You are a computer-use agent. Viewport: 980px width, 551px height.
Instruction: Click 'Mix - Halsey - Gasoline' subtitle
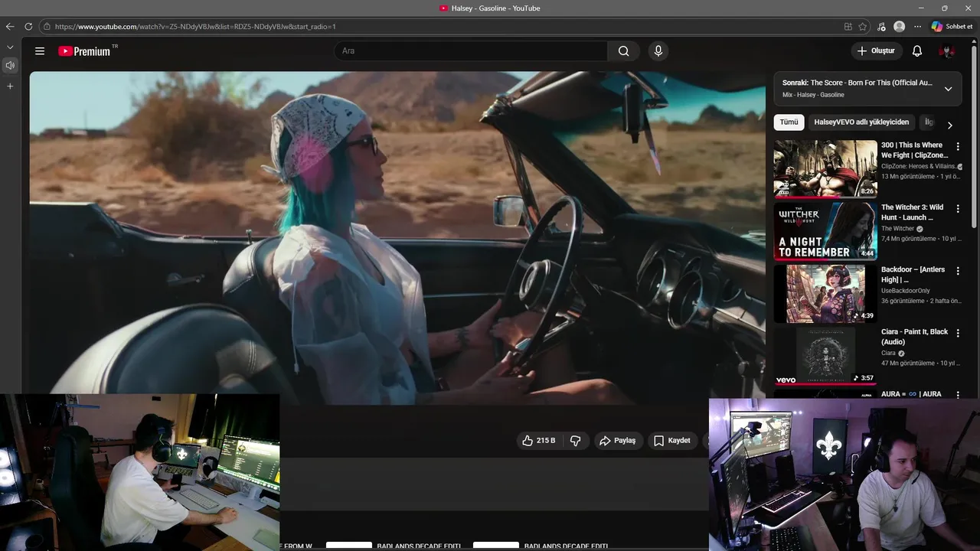(813, 95)
